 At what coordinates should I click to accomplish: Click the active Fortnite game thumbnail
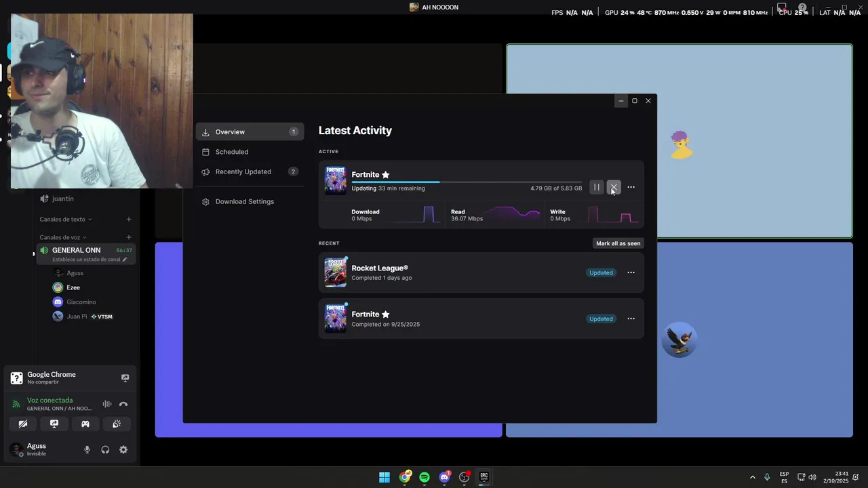click(335, 181)
